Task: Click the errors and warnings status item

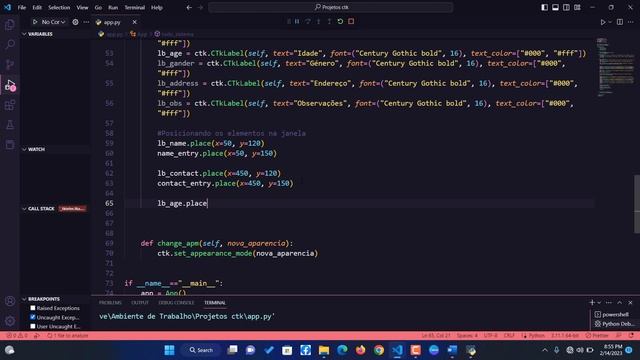Action: (17, 336)
